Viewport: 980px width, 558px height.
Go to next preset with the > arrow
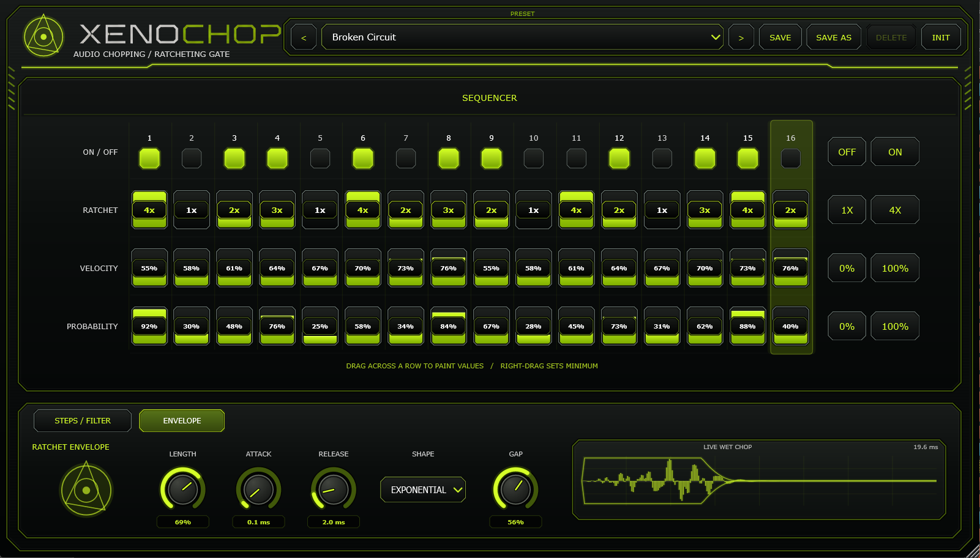coord(741,37)
